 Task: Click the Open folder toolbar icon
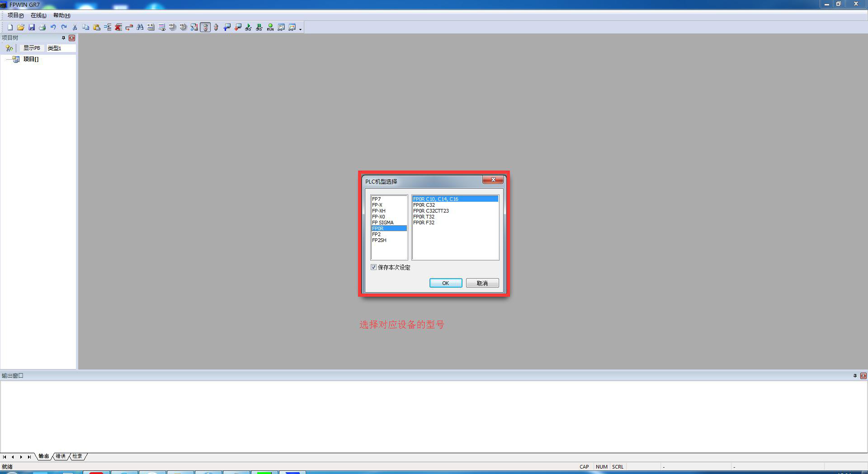(x=21, y=28)
